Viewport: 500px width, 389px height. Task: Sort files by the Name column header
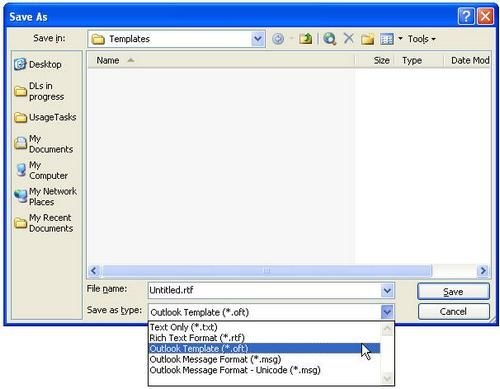coord(221,61)
